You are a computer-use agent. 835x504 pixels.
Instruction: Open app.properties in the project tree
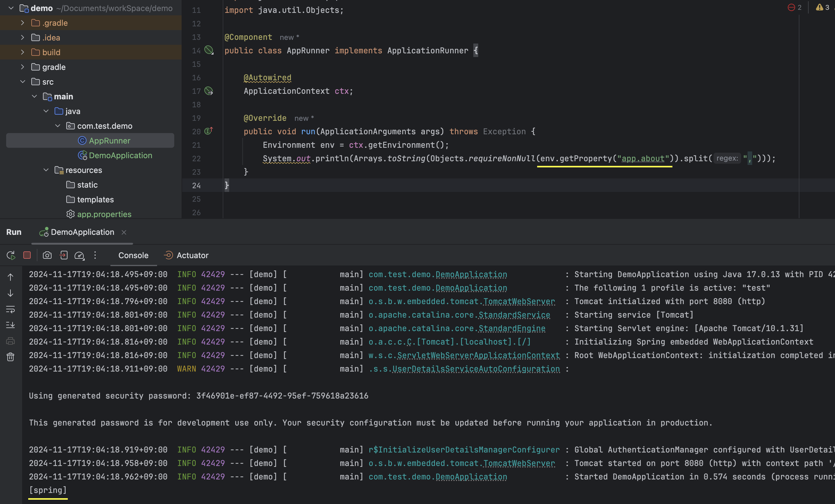[104, 214]
